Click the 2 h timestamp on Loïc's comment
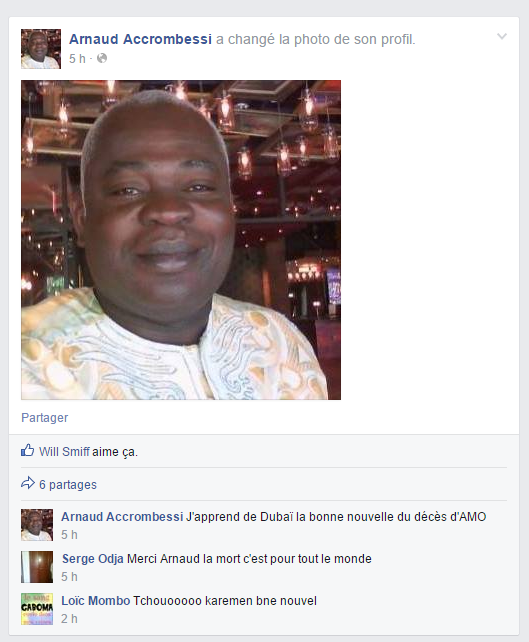The image size is (529, 642). tap(69, 619)
